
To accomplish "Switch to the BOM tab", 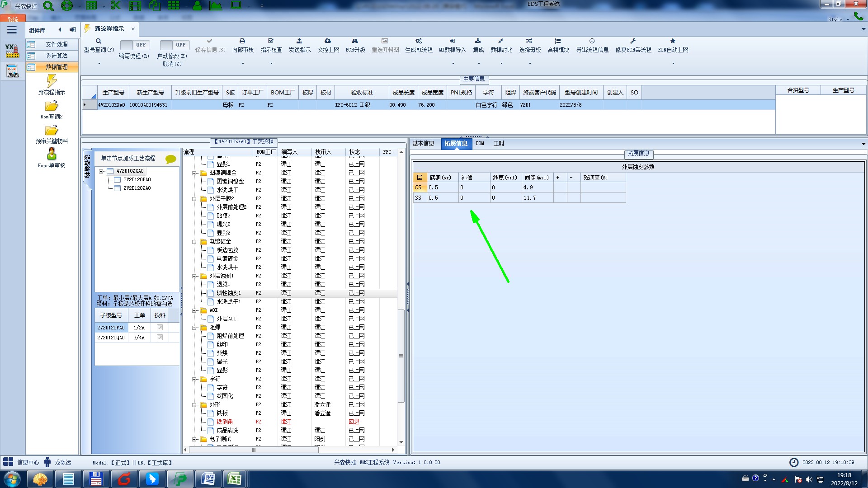I will click(480, 144).
